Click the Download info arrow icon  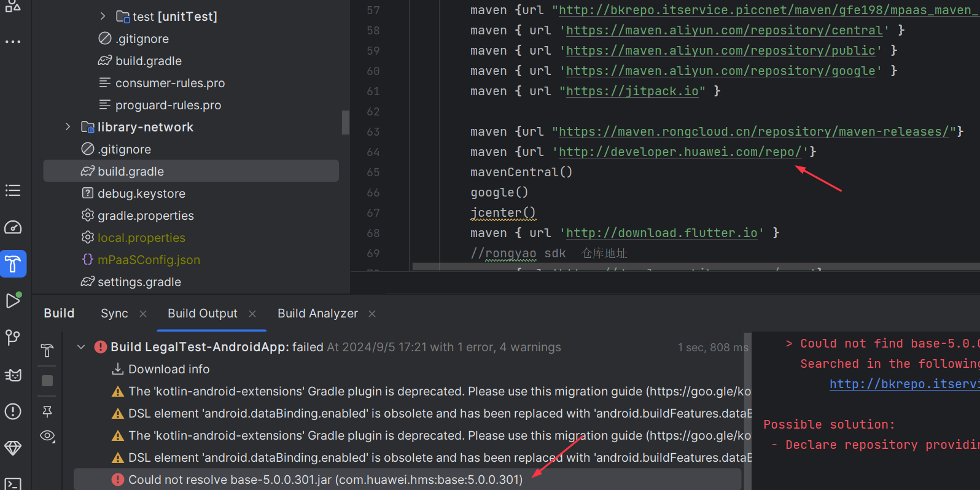tap(117, 369)
